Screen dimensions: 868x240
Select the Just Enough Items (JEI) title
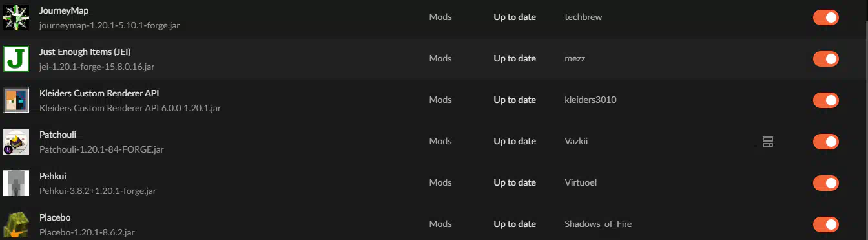(85, 52)
